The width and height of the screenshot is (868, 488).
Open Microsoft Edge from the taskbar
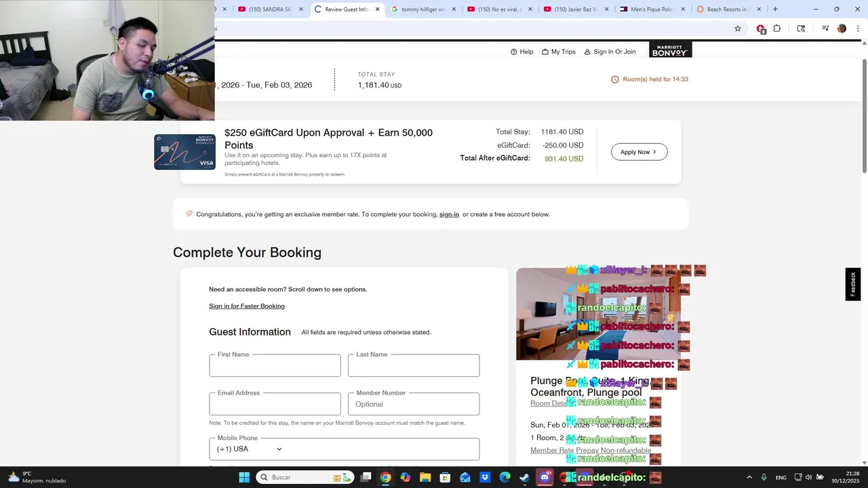click(505, 477)
